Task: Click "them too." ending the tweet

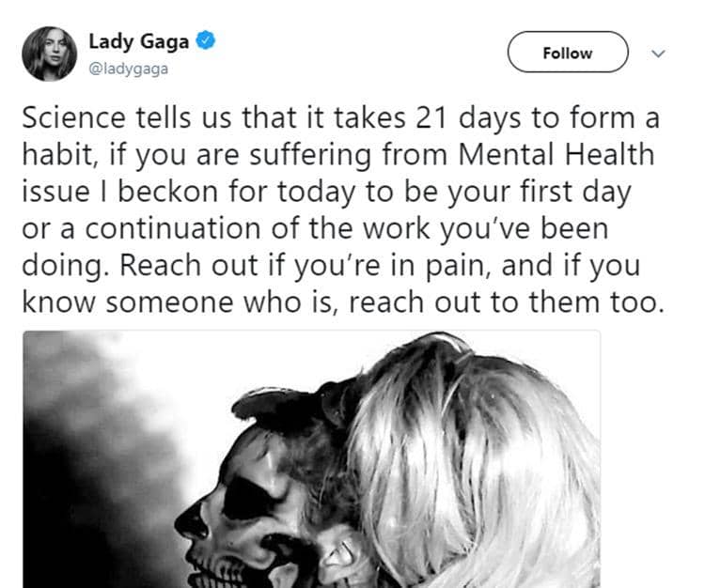Action: click(x=597, y=302)
